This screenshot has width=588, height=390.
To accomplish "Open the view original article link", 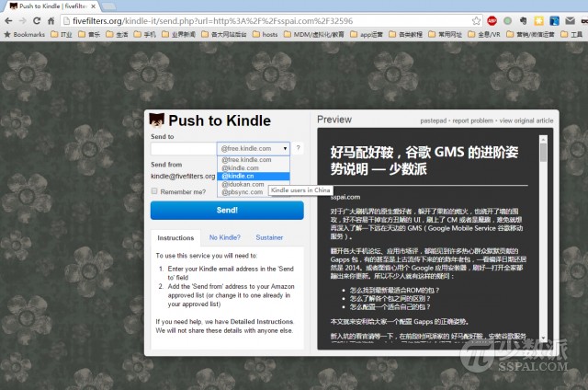I will [x=526, y=120].
